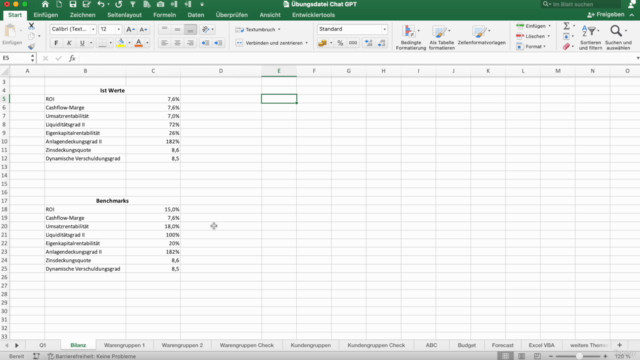Image resolution: width=640 pixels, height=360 pixels.
Task: Click Sortieren und filtern icon
Action: coord(589,31)
